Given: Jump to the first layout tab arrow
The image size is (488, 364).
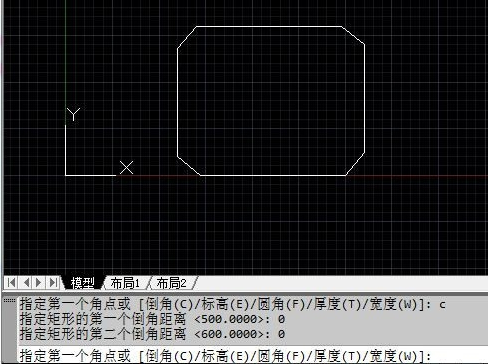Looking at the screenshot, I should (x=12, y=283).
